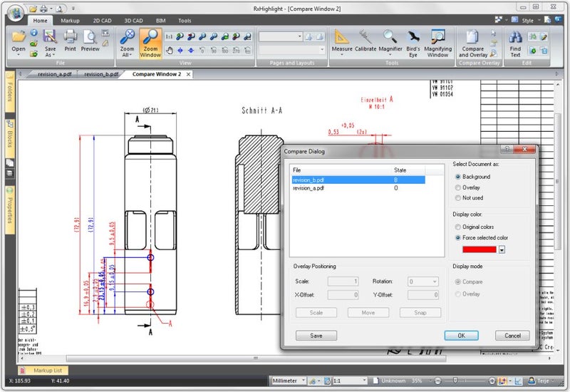570x392 pixels.
Task: Open the revision_a.pdf document tab
Action: (x=55, y=74)
